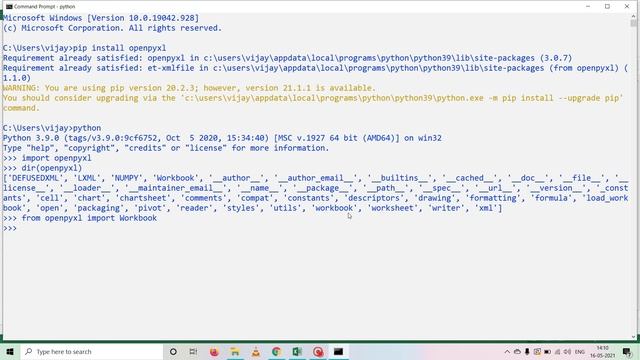Click 'C:\Users\vijay>python' line

pyautogui.click(x=52, y=128)
